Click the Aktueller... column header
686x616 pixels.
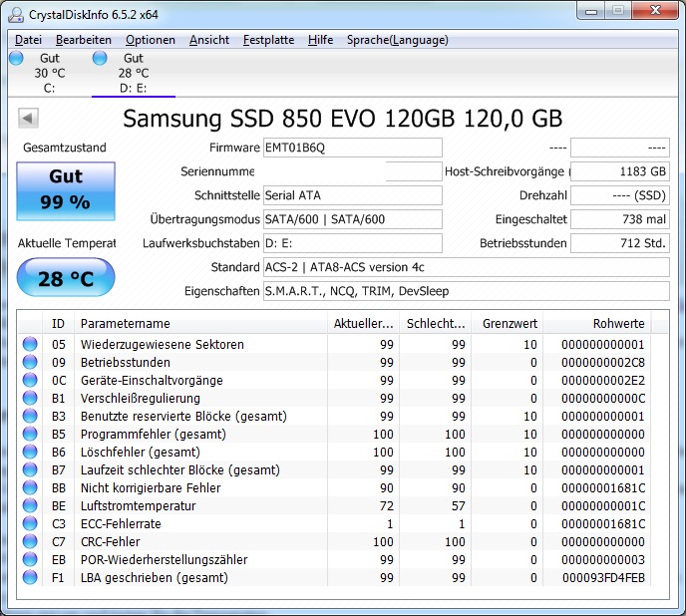(364, 324)
